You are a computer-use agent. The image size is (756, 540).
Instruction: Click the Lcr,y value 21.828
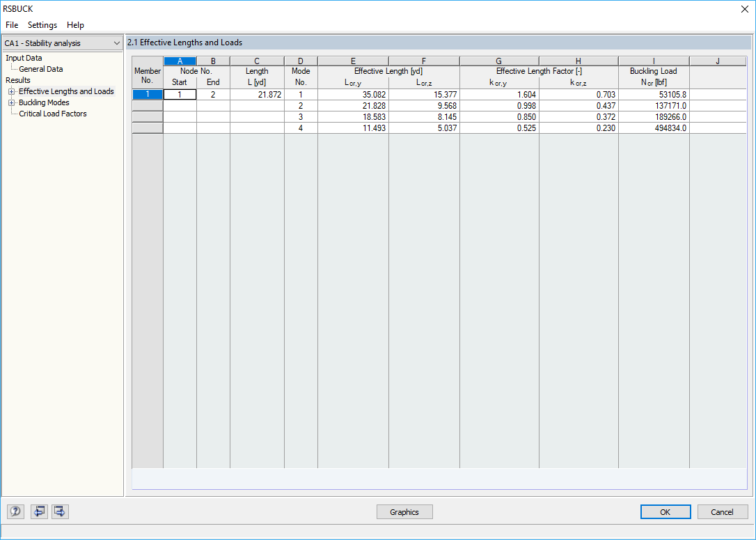click(x=353, y=106)
